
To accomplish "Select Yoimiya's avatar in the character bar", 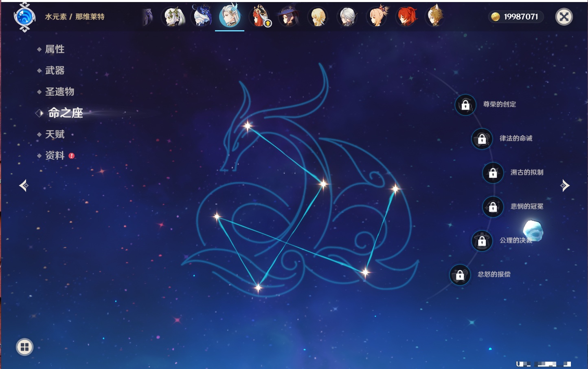I will click(377, 17).
